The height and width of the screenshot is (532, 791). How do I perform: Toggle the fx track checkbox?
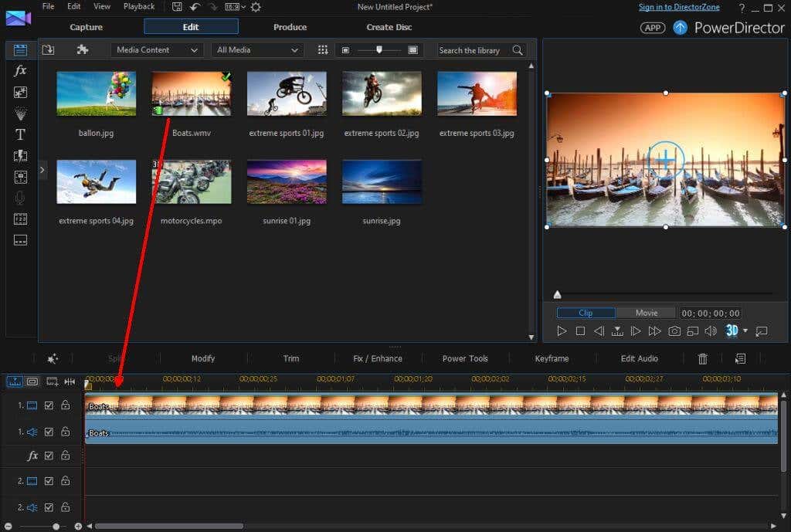coord(49,456)
